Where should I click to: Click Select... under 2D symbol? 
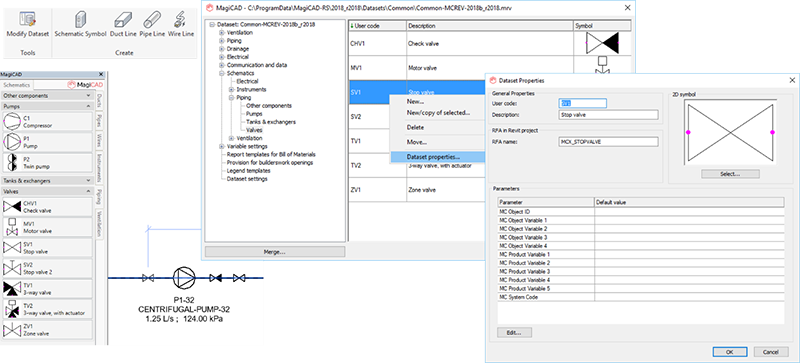click(x=730, y=174)
